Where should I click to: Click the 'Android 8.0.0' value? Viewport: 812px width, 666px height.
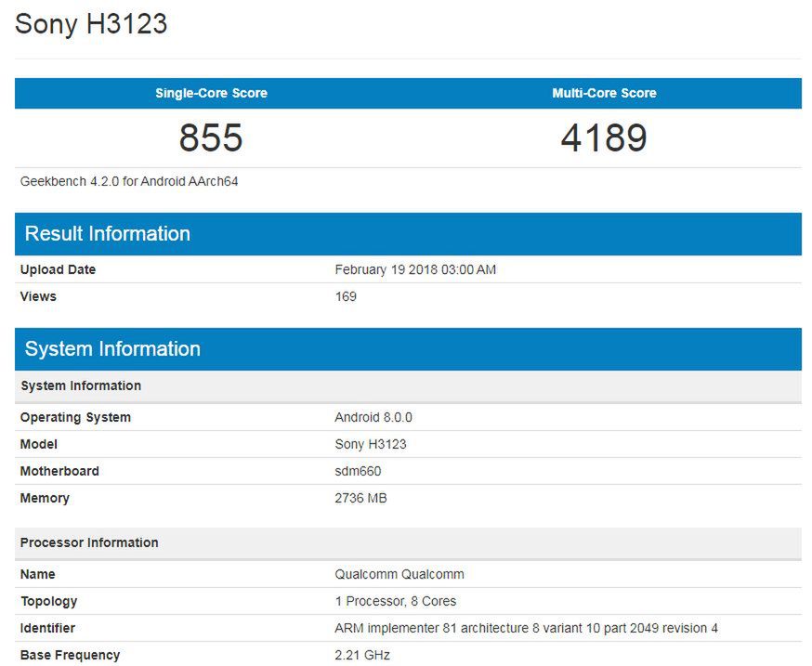click(373, 417)
